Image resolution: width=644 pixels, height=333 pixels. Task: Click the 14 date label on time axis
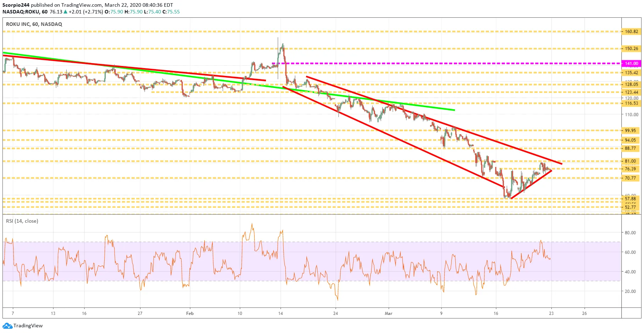[x=281, y=313]
